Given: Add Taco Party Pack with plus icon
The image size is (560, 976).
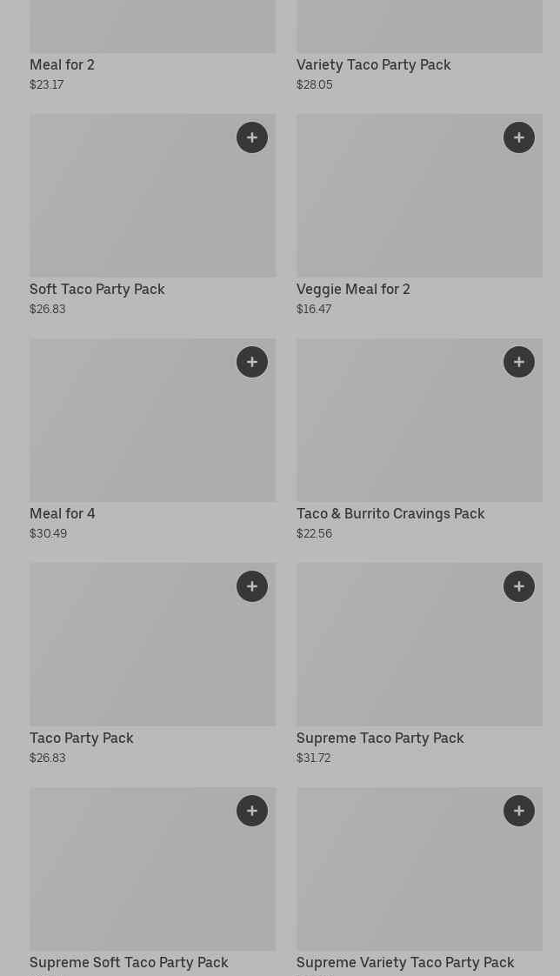Looking at the screenshot, I should point(252,586).
